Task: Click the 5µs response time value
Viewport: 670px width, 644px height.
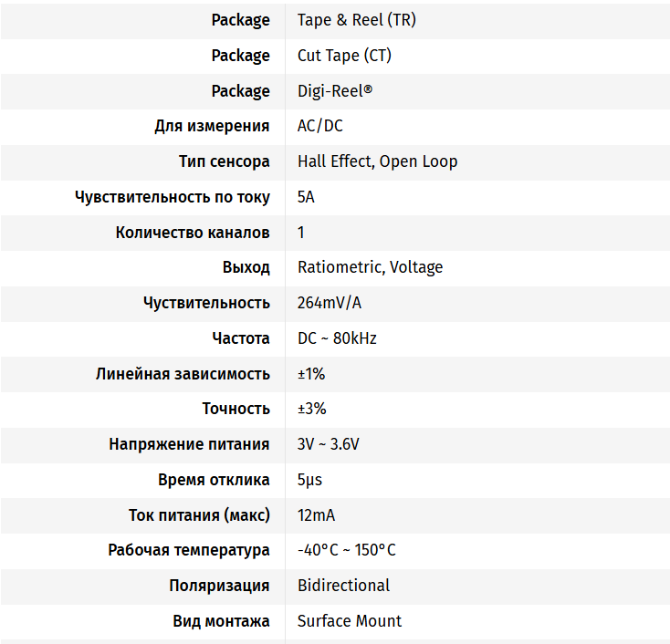Action: [309, 480]
